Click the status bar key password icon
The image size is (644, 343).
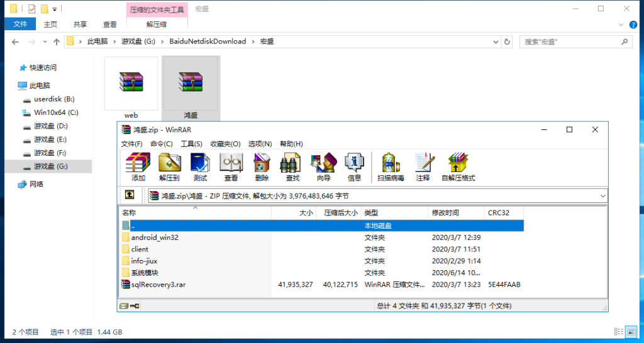[135, 306]
